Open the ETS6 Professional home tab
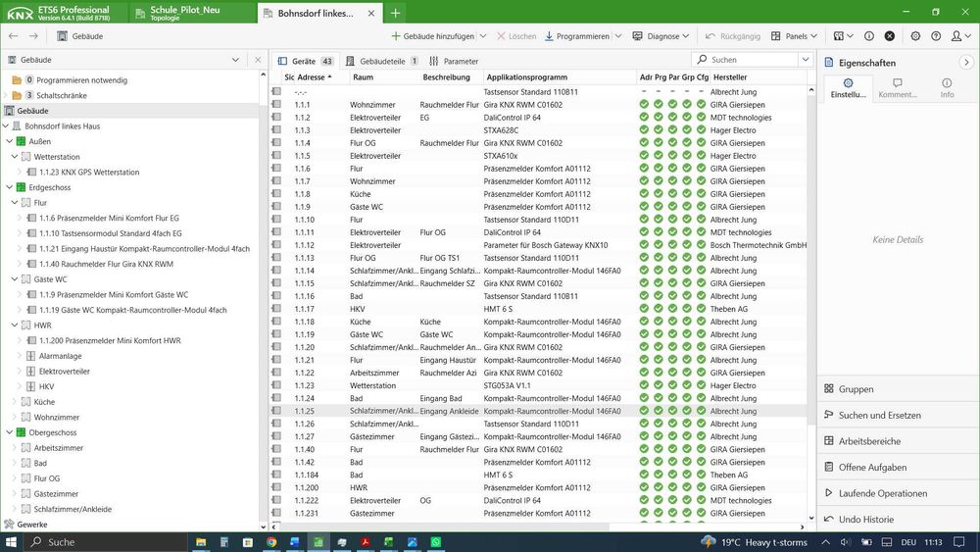The width and height of the screenshot is (980, 552). [65, 13]
